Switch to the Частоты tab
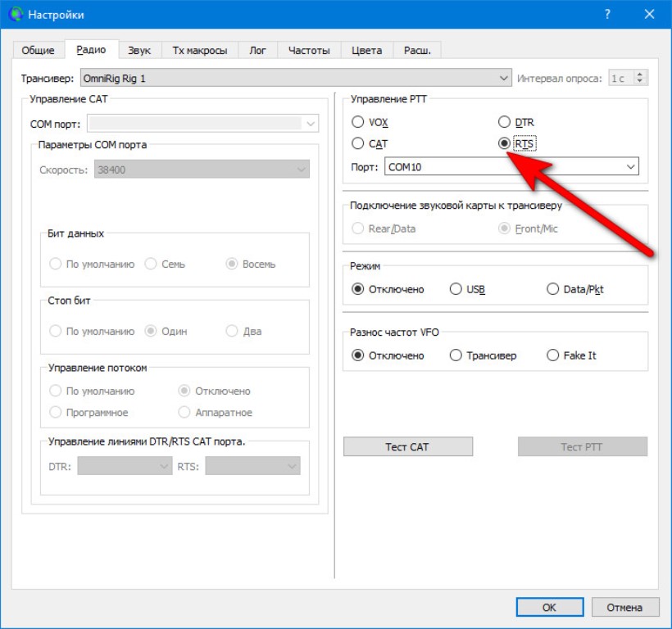 [x=309, y=50]
